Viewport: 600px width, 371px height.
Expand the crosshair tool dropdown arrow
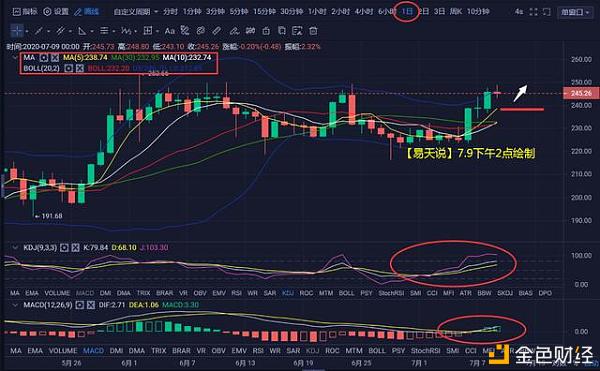[x=27, y=31]
